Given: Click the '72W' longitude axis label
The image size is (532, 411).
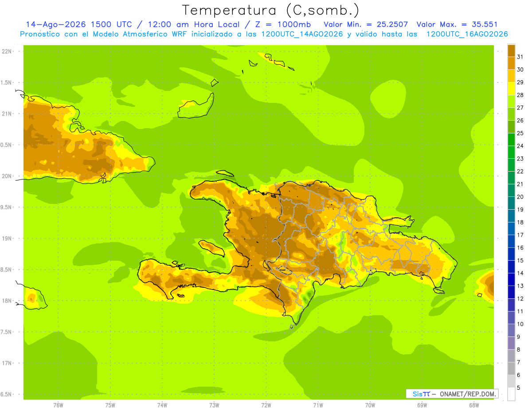Looking at the screenshot, I should point(266,405).
